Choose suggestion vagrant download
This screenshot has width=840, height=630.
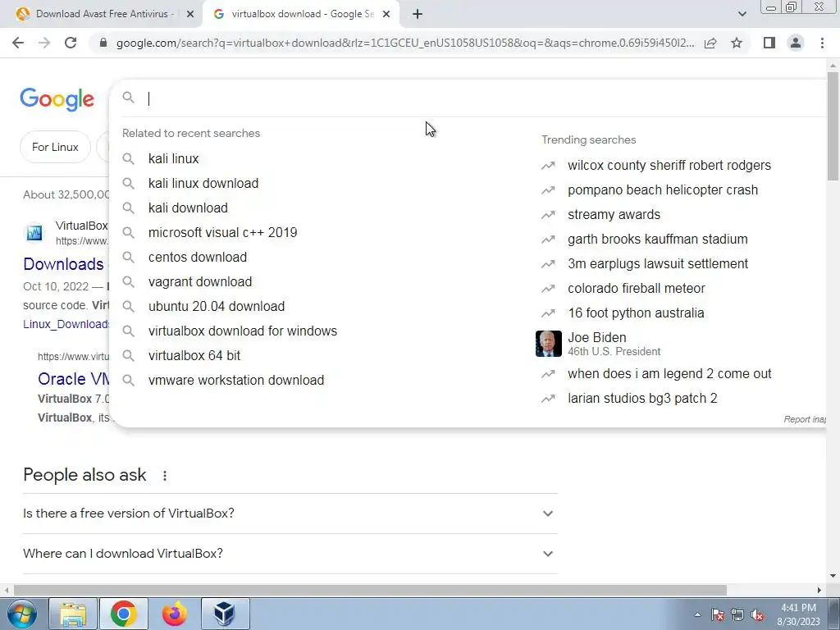[x=200, y=282]
